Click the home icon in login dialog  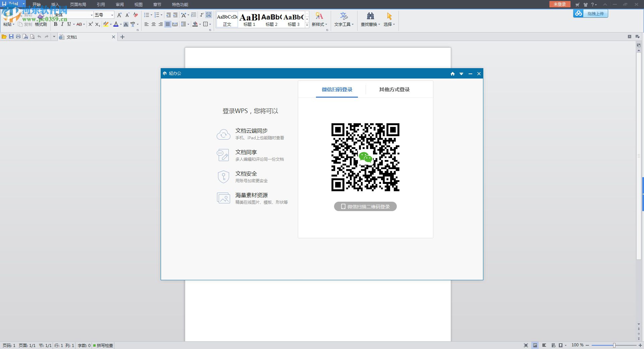pyautogui.click(x=452, y=74)
